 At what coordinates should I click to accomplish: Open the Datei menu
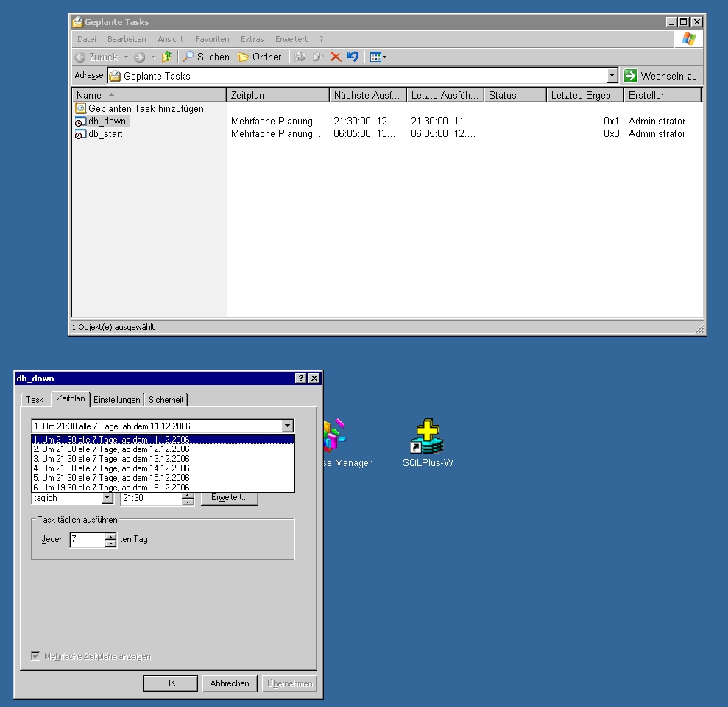[x=87, y=39]
